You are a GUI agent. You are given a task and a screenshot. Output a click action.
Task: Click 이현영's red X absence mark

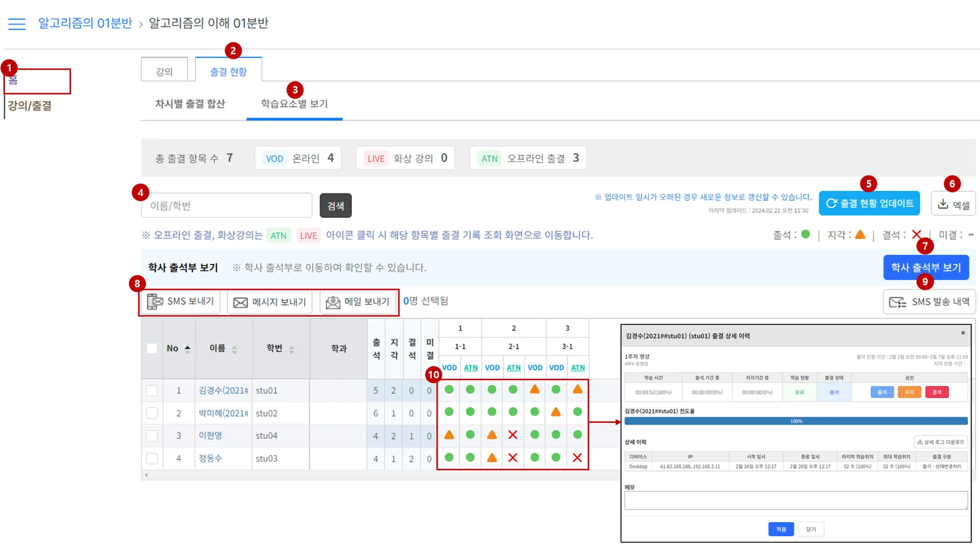click(x=513, y=435)
